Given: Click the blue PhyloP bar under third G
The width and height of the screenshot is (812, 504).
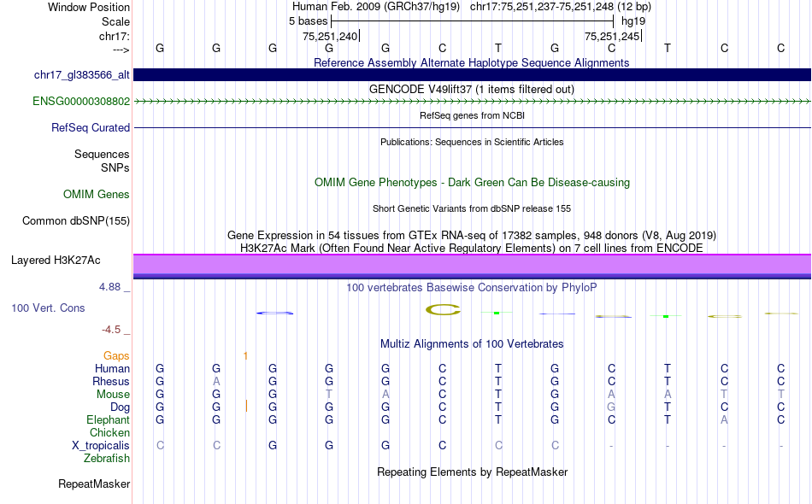Looking at the screenshot, I should (274, 313).
